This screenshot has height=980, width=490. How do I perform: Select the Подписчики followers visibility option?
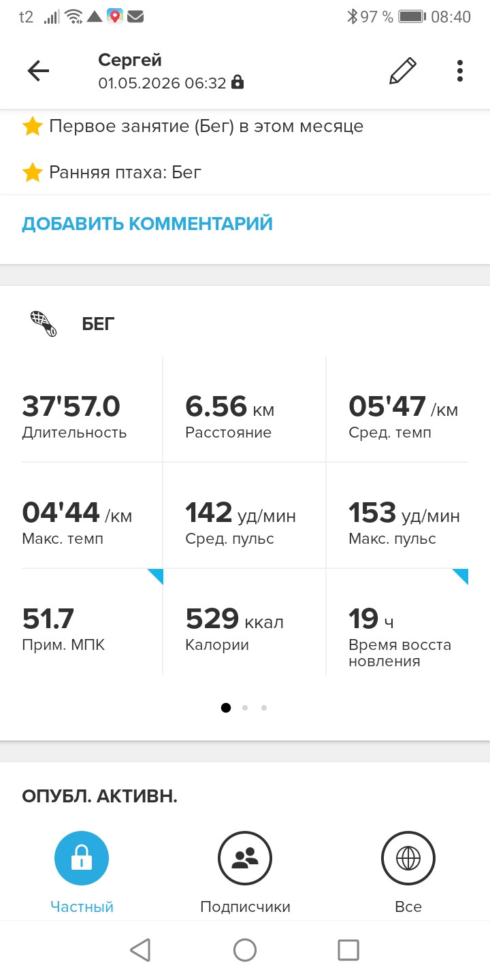click(245, 858)
